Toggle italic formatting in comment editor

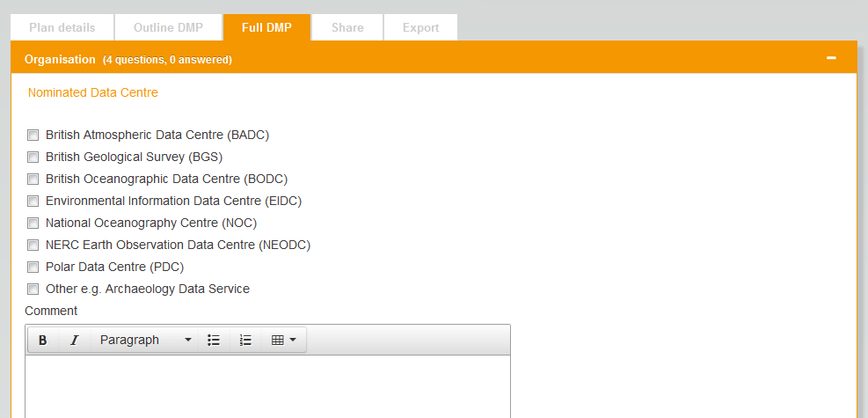point(74,341)
